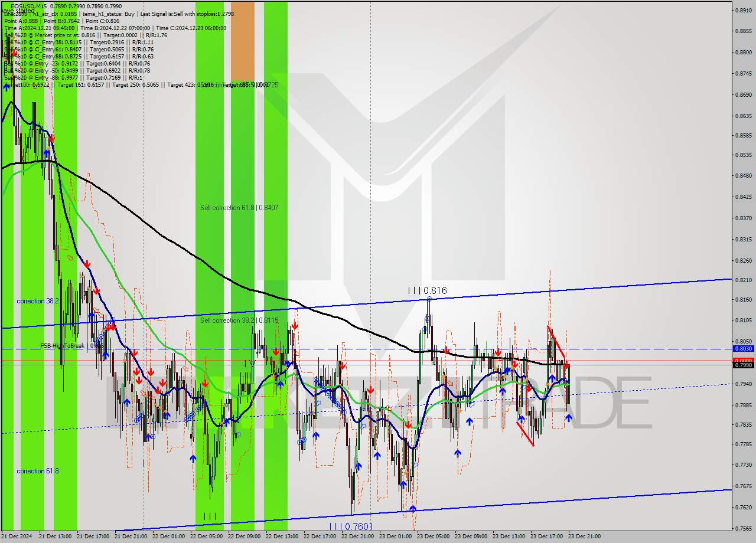Select the '| | | 0.816' swing high label

428,290
